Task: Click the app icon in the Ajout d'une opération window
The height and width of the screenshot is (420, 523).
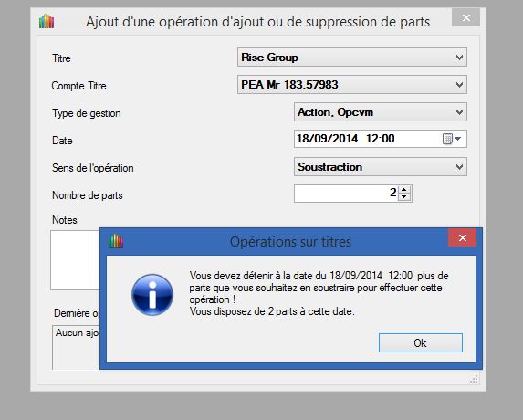Action: pos(47,22)
